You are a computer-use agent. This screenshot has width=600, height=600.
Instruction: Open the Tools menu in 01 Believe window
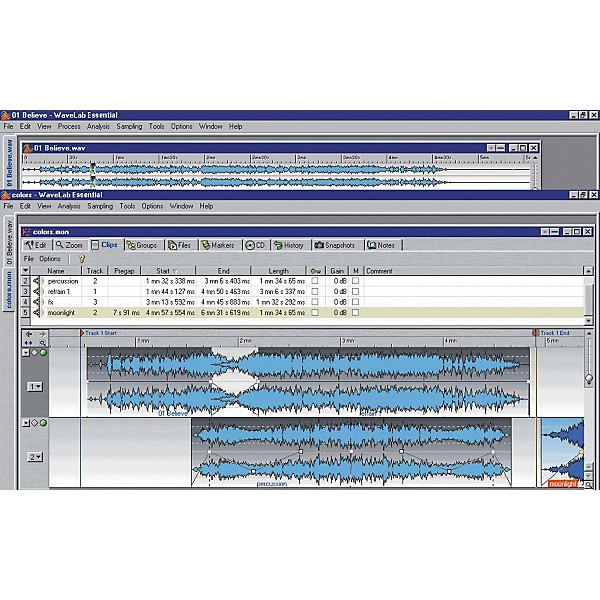156,126
